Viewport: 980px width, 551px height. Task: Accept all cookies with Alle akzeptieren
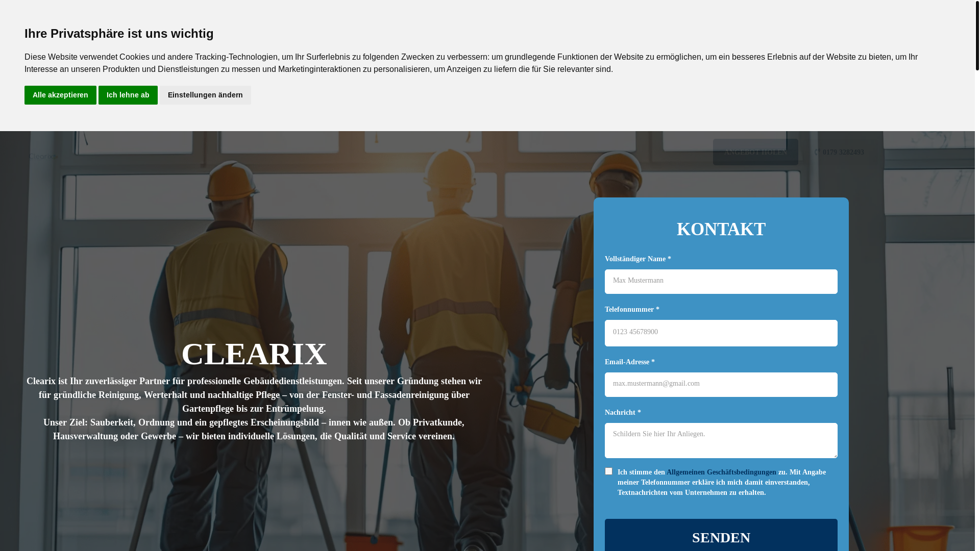[x=60, y=95]
